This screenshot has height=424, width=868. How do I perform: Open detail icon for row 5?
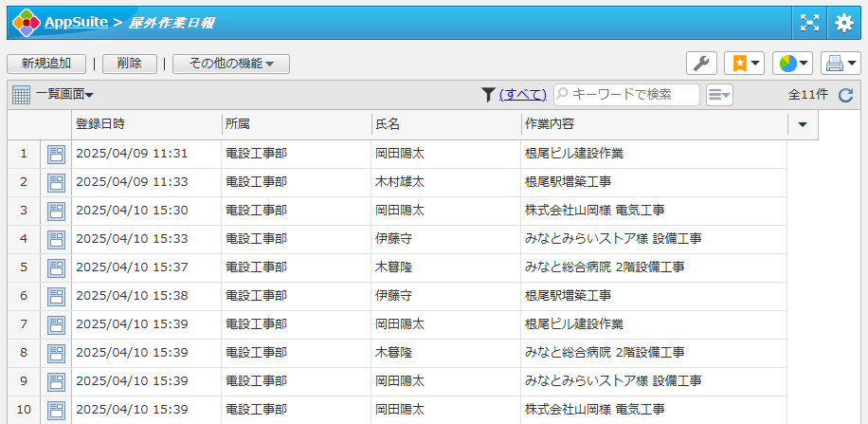pyautogui.click(x=56, y=267)
